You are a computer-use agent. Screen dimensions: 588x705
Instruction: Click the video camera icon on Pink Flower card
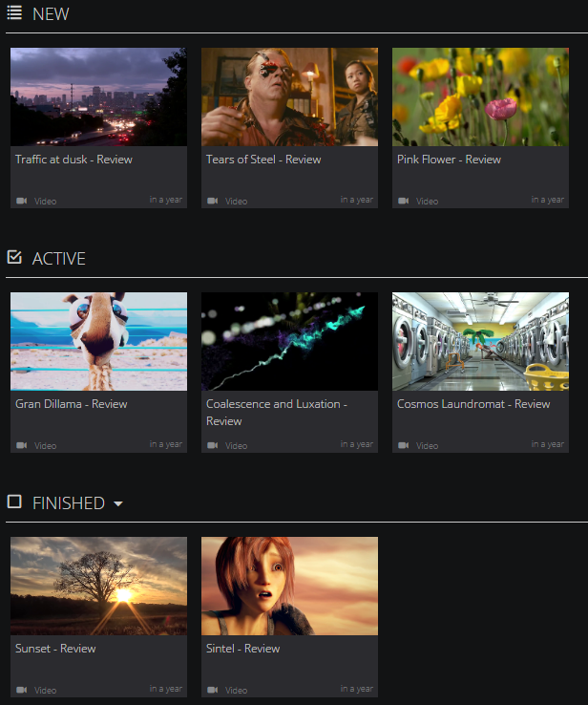tap(404, 201)
